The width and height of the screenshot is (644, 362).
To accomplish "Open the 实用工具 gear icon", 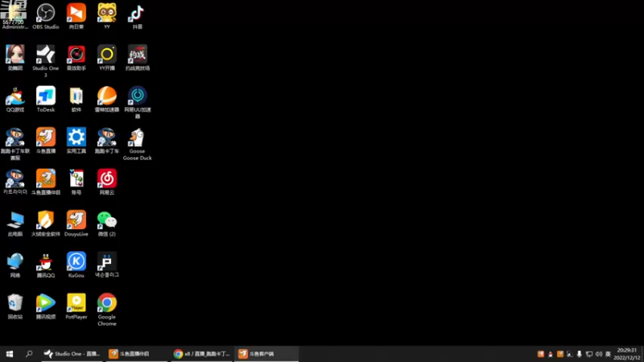I will click(x=76, y=140).
